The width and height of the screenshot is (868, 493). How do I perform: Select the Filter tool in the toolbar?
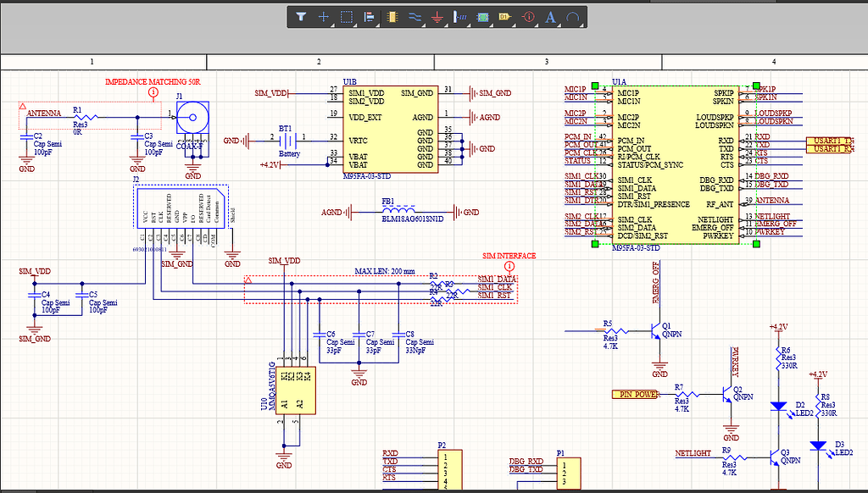(x=301, y=16)
